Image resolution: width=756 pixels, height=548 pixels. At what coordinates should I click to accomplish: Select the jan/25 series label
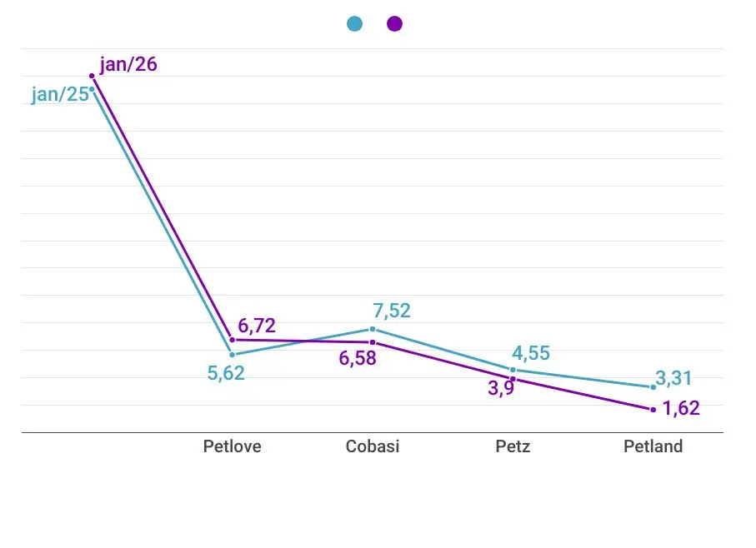60,94
